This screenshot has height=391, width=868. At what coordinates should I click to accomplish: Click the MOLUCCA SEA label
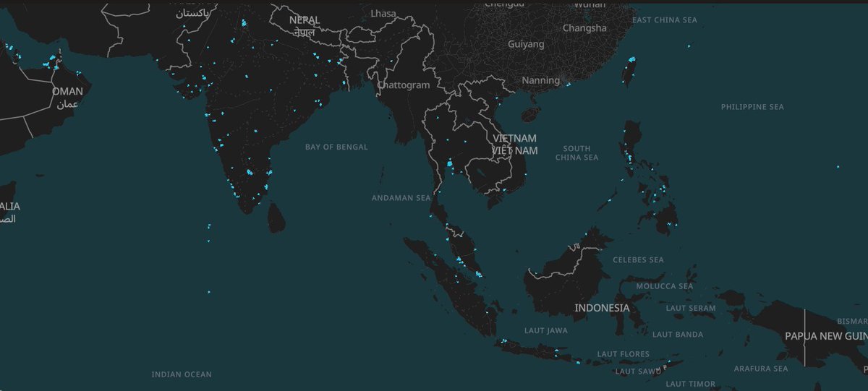pos(664,286)
